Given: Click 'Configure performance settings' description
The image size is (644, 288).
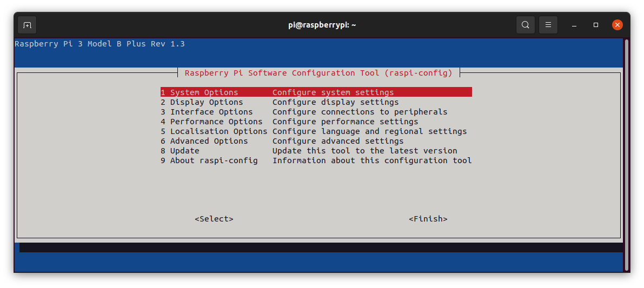Looking at the screenshot, I should pos(346,122).
